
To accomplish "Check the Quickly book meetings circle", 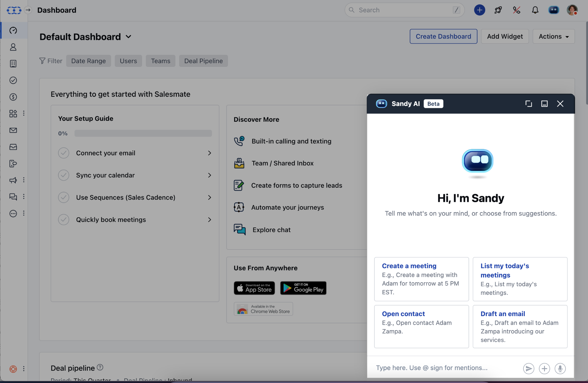I will point(64,220).
